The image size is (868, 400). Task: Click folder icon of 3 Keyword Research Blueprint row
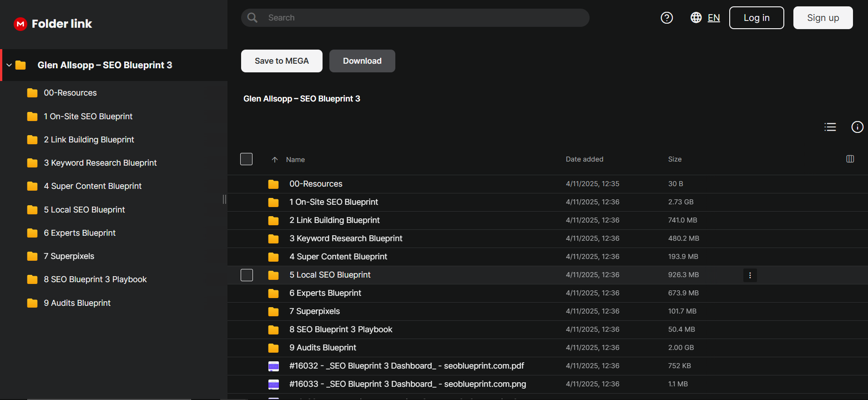273,239
